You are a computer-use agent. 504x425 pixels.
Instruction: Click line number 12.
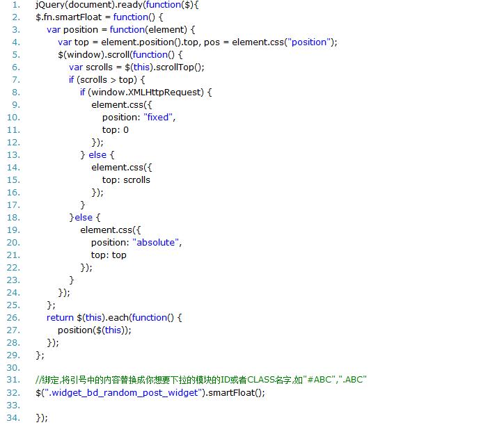13,143
